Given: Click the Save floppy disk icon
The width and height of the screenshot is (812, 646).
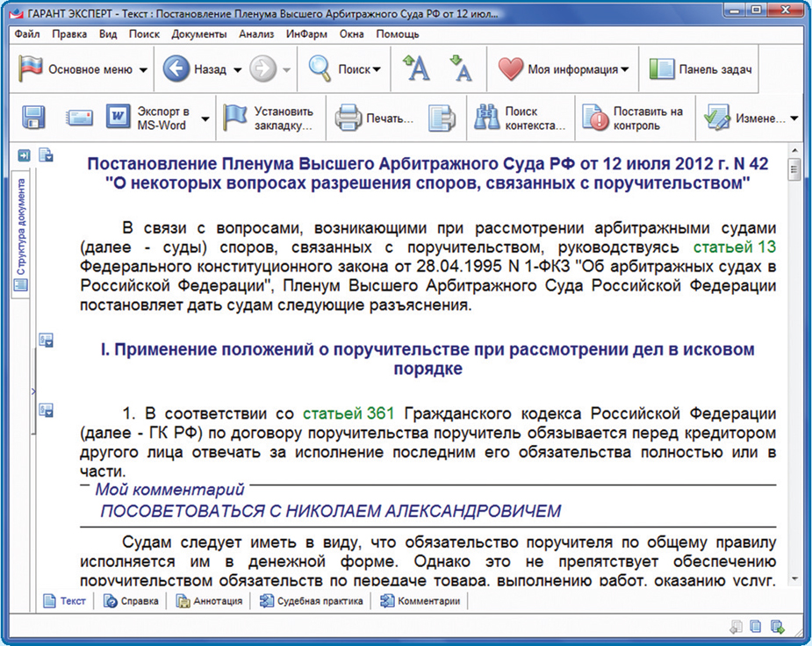Looking at the screenshot, I should tap(33, 118).
